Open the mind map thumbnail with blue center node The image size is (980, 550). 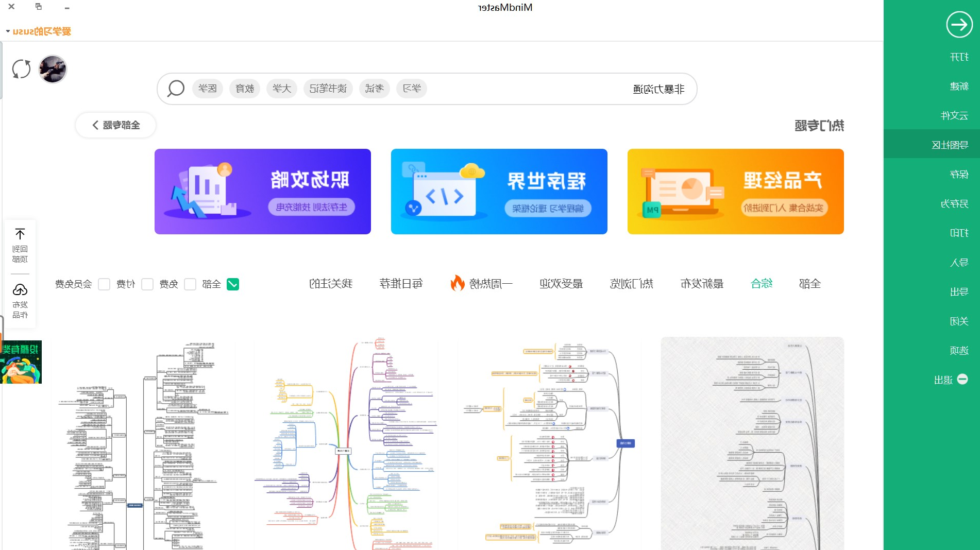(x=549, y=443)
